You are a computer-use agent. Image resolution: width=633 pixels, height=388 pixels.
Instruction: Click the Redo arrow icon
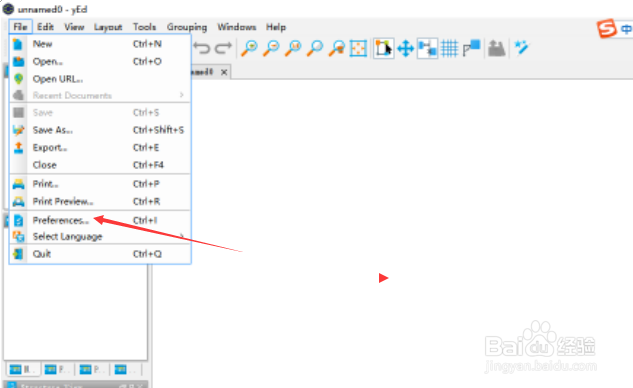[223, 48]
